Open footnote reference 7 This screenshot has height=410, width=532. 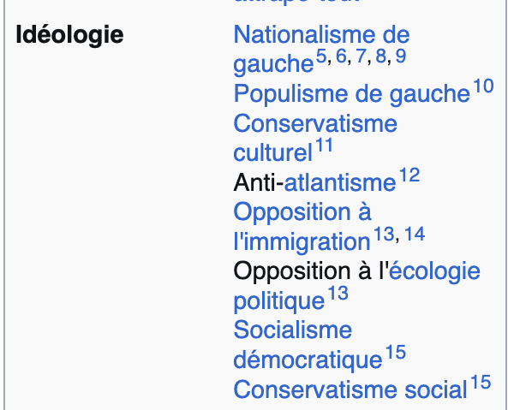tap(361, 56)
